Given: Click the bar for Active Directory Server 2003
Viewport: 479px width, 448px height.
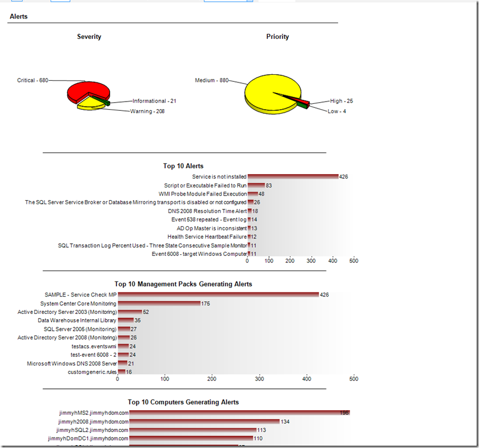Looking at the screenshot, I should coord(130,312).
